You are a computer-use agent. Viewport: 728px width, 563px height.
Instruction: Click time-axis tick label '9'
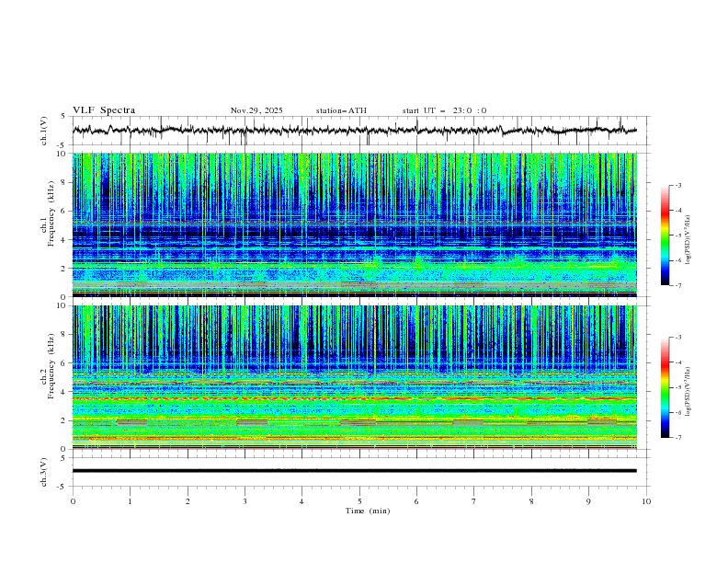[x=588, y=501]
